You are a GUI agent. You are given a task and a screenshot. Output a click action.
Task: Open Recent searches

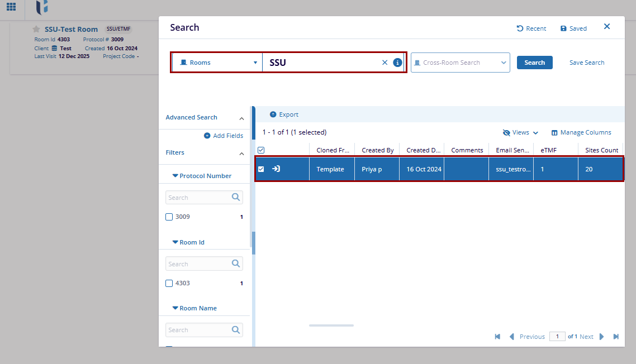click(531, 28)
